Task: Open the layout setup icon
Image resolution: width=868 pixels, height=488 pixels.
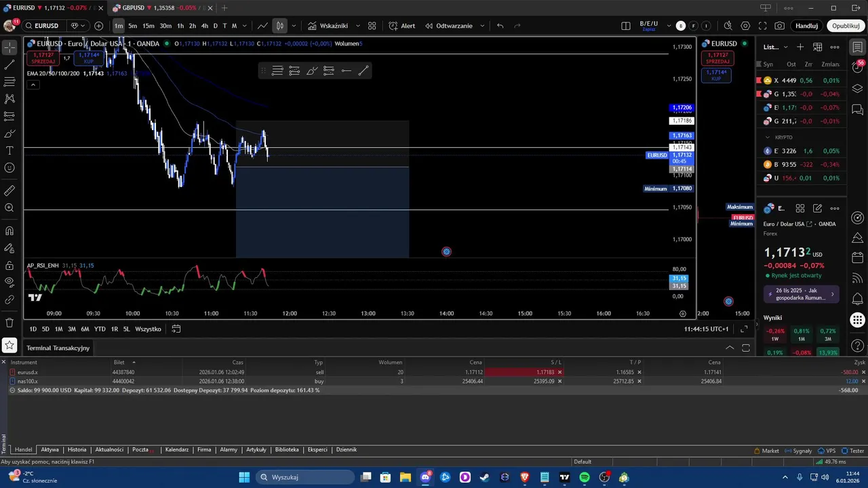Action: [x=626, y=26]
